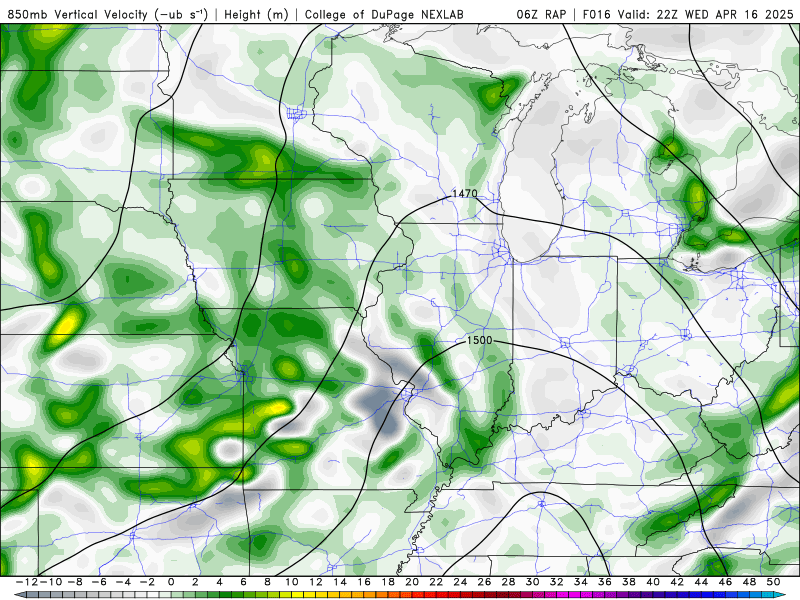
Task: Click the -8 value on the color scale
Action: click(75, 582)
